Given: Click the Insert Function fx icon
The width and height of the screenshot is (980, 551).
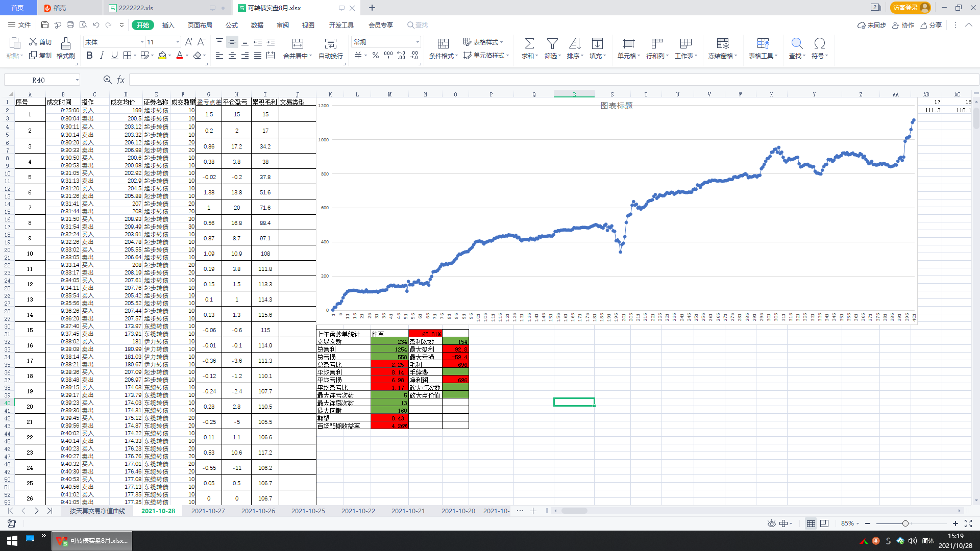Looking at the screenshot, I should click(121, 80).
